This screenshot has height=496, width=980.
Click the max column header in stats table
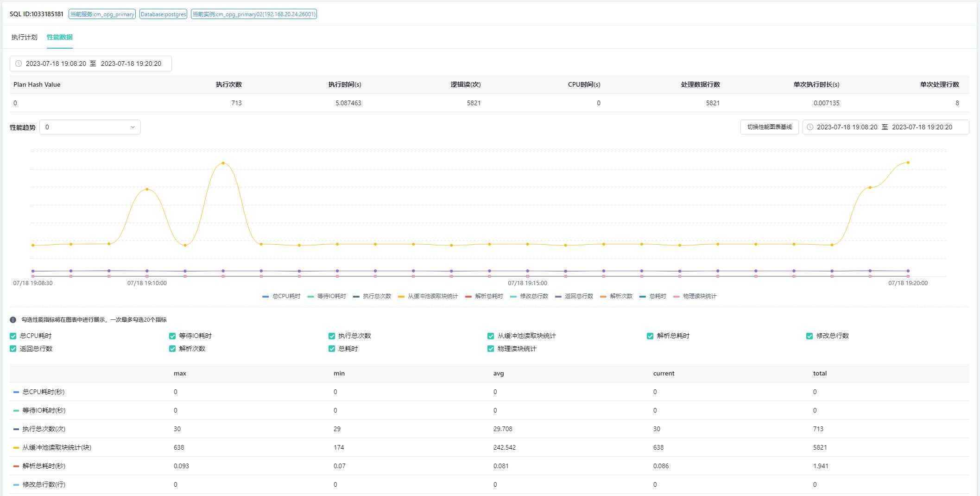(180, 373)
